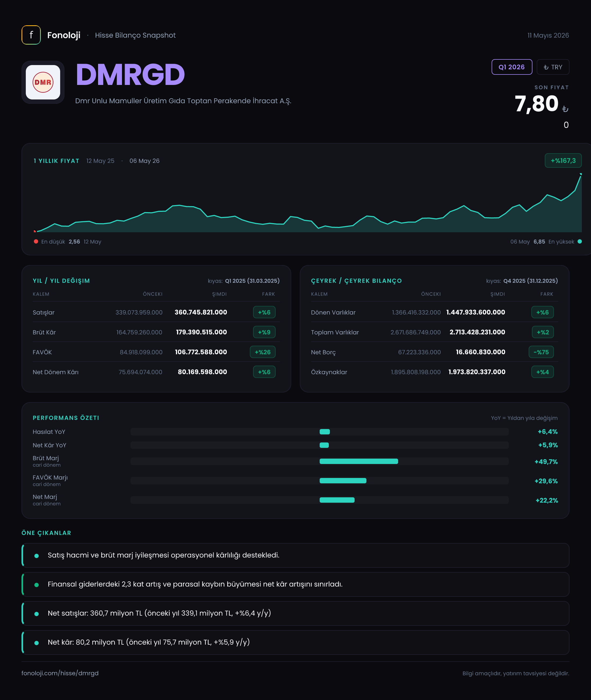Image resolution: width=591 pixels, height=700 pixels.
Task: Click the Özkaynaklar +%4 badge
Action: (x=542, y=372)
